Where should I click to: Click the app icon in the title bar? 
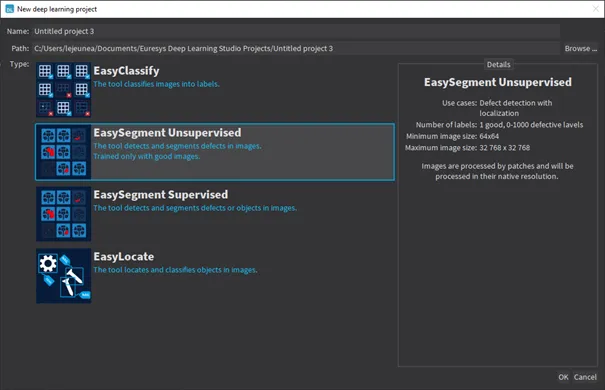click(x=9, y=9)
